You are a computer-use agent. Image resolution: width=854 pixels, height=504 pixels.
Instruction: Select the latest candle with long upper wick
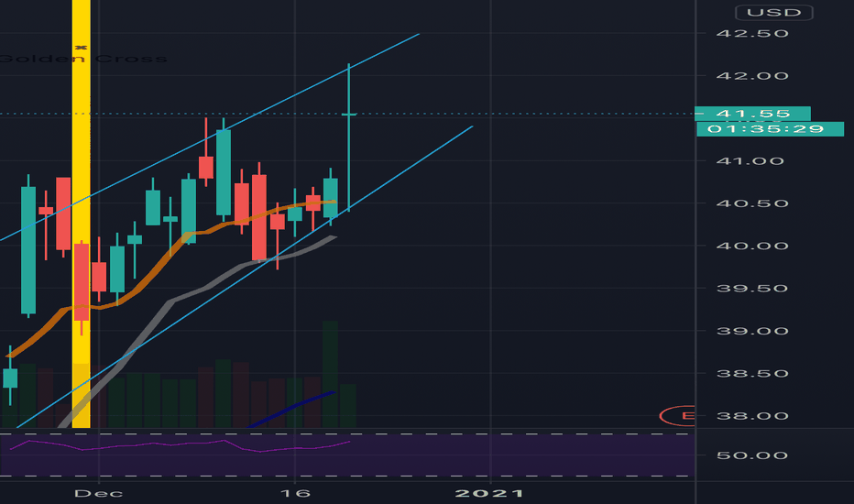tap(348, 137)
